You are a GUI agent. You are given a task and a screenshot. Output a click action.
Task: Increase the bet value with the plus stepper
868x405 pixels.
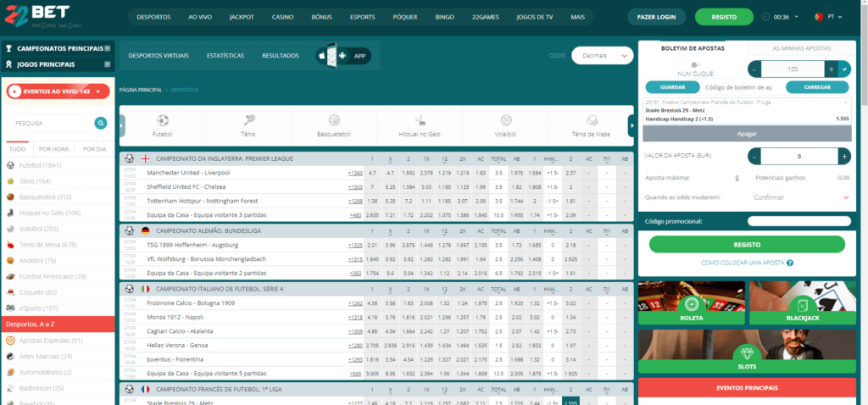843,157
